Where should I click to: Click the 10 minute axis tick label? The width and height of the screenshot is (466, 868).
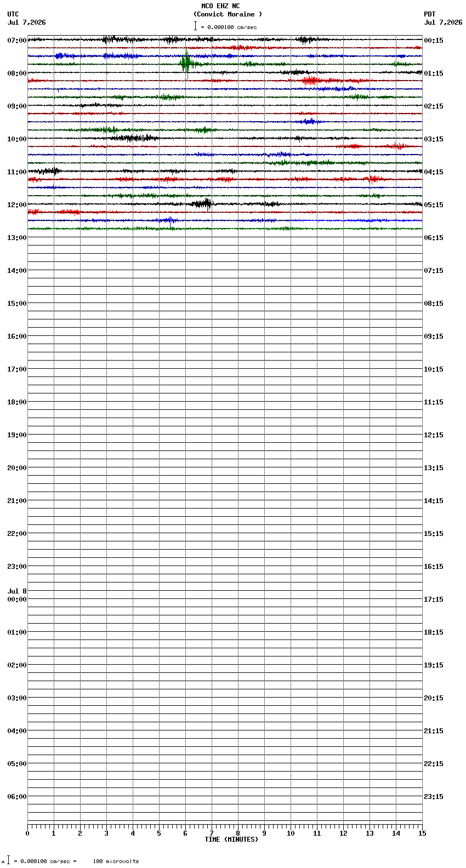tap(291, 833)
